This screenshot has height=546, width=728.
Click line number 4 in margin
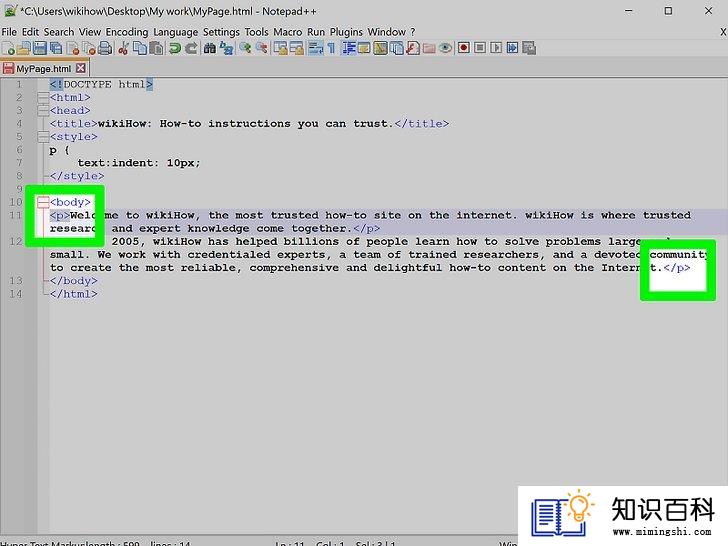[x=19, y=124]
